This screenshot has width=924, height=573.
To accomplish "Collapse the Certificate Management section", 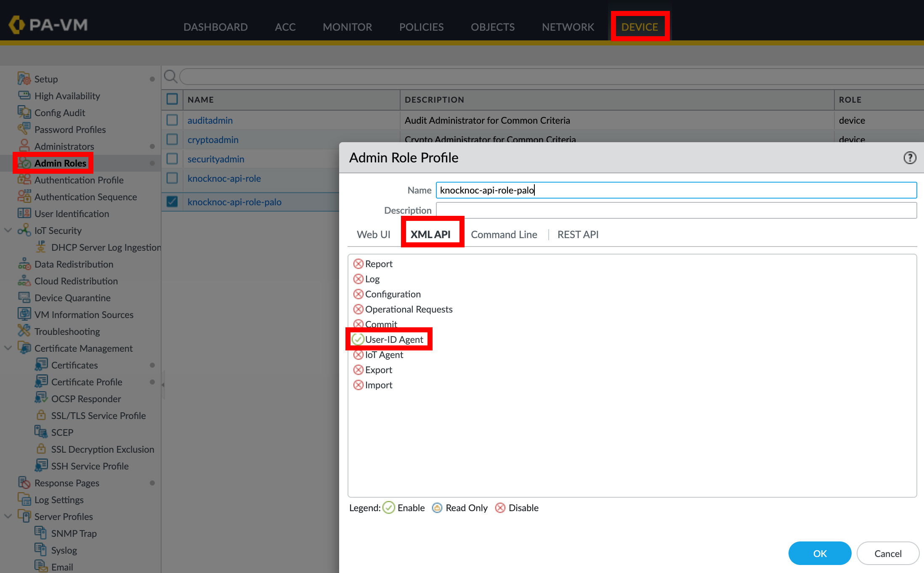I will click(x=8, y=348).
